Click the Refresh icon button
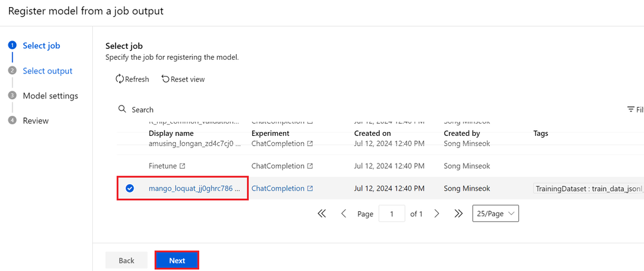 120,79
